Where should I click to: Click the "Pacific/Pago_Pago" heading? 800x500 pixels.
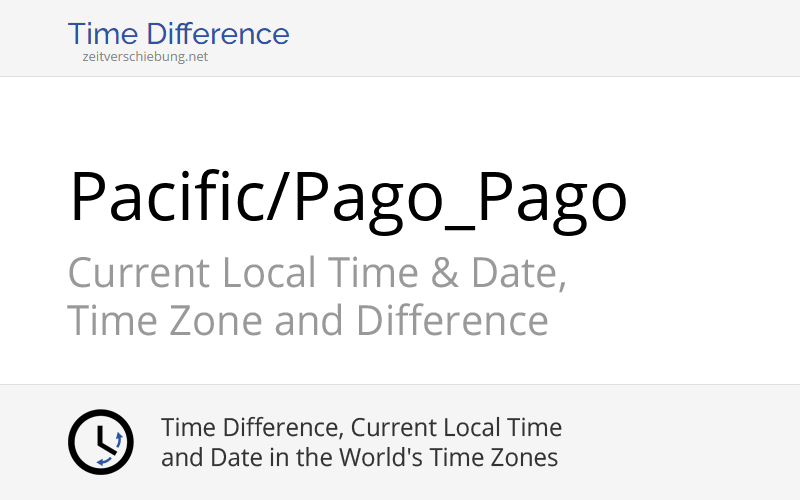(347, 197)
